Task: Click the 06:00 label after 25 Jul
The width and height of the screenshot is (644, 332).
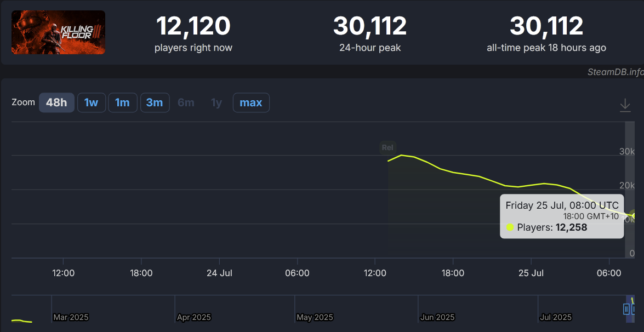Action: tap(609, 273)
